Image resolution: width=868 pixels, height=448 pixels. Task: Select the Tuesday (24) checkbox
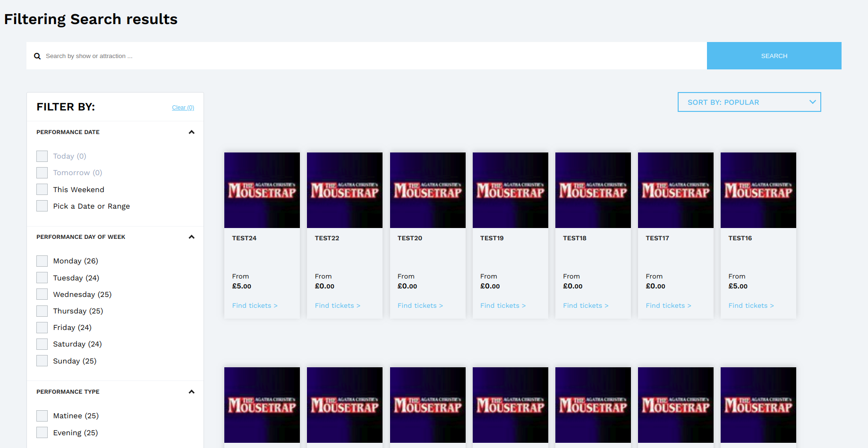click(42, 278)
